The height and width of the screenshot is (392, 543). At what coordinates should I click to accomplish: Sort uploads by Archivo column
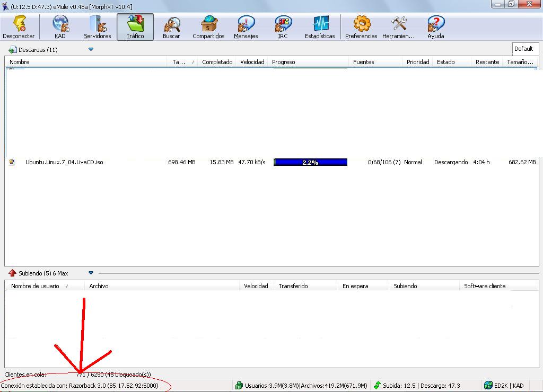(x=162, y=286)
